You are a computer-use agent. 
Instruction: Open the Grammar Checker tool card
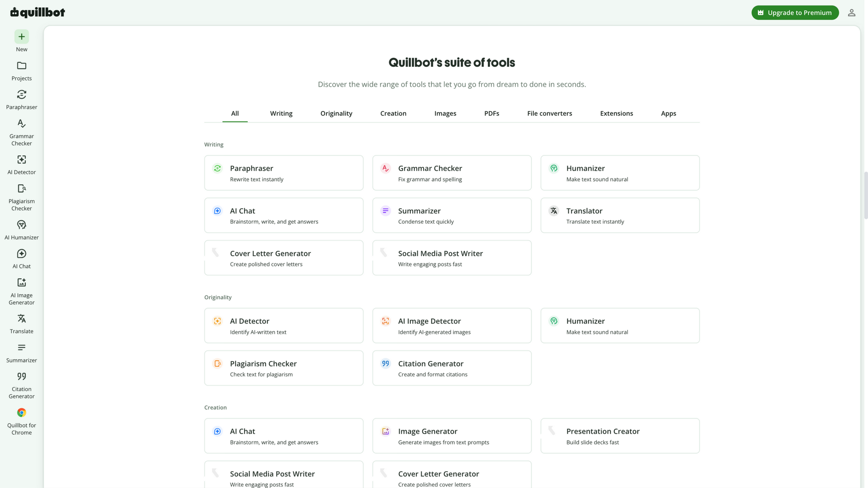coord(452,173)
